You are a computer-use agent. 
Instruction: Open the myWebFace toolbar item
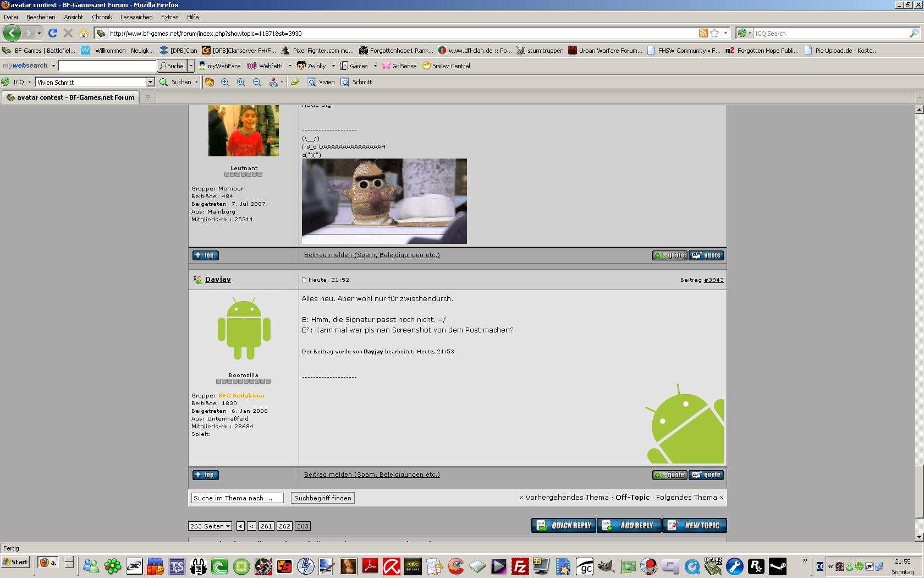pos(219,66)
